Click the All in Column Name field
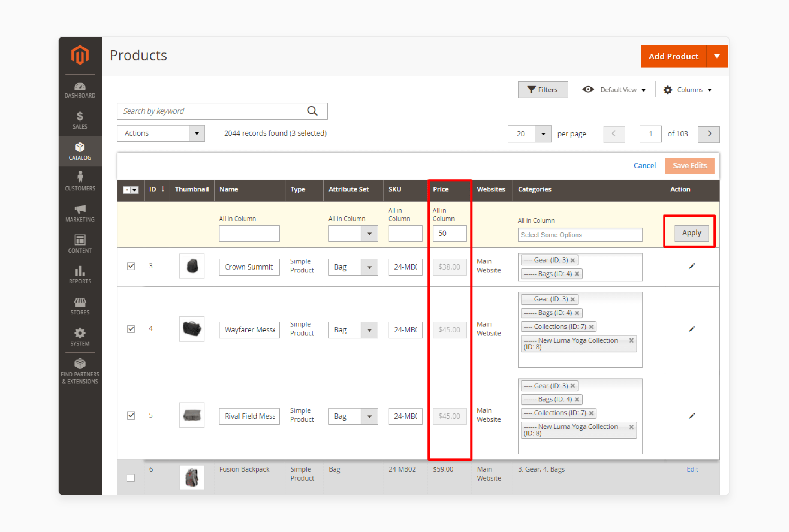Screen dimensions: 789x532 click(250, 233)
